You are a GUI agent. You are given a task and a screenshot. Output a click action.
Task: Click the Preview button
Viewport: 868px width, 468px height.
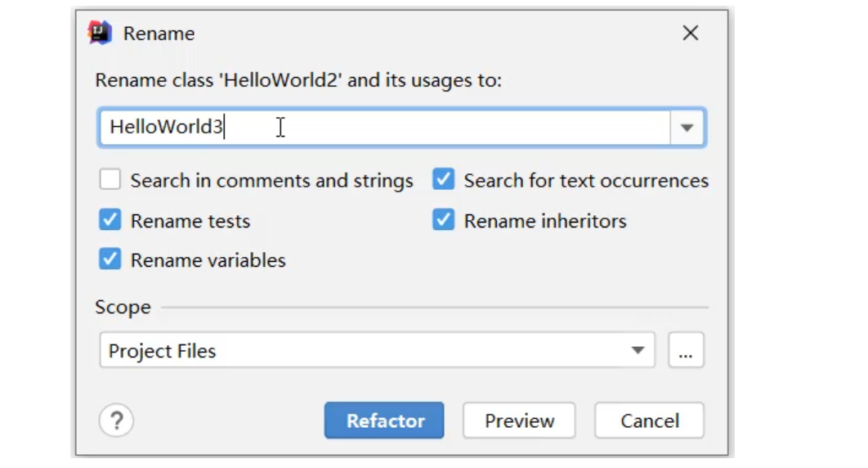point(519,421)
